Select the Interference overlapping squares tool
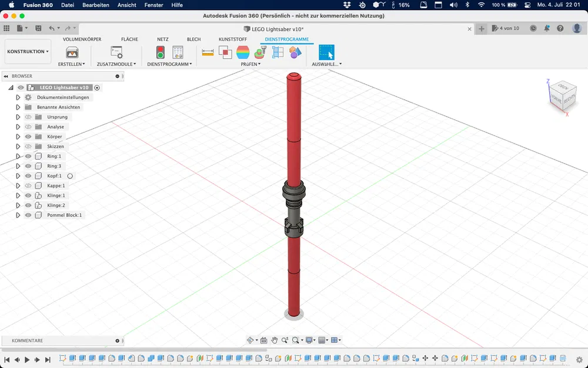This screenshot has height=368, width=588. pyautogui.click(x=225, y=52)
